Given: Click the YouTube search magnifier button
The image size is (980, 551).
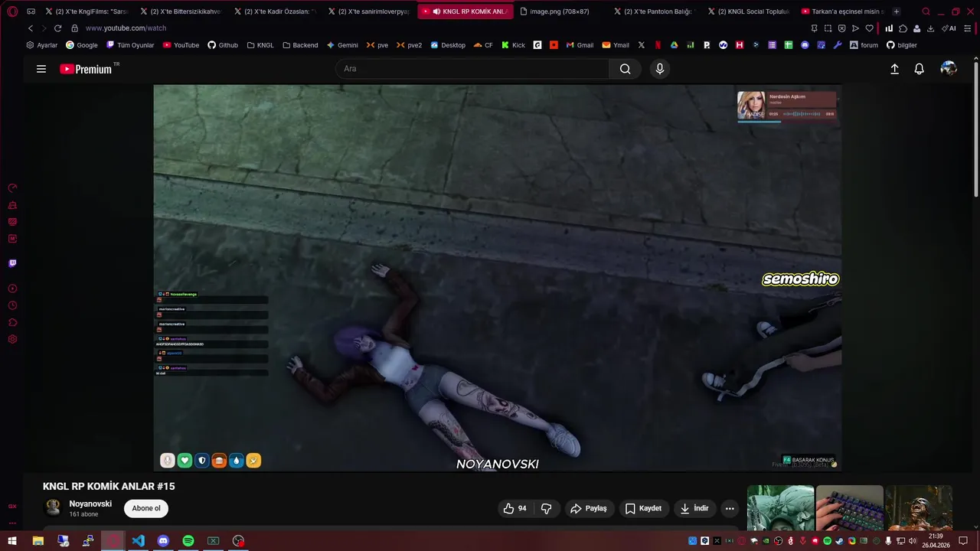Looking at the screenshot, I should click(x=626, y=69).
